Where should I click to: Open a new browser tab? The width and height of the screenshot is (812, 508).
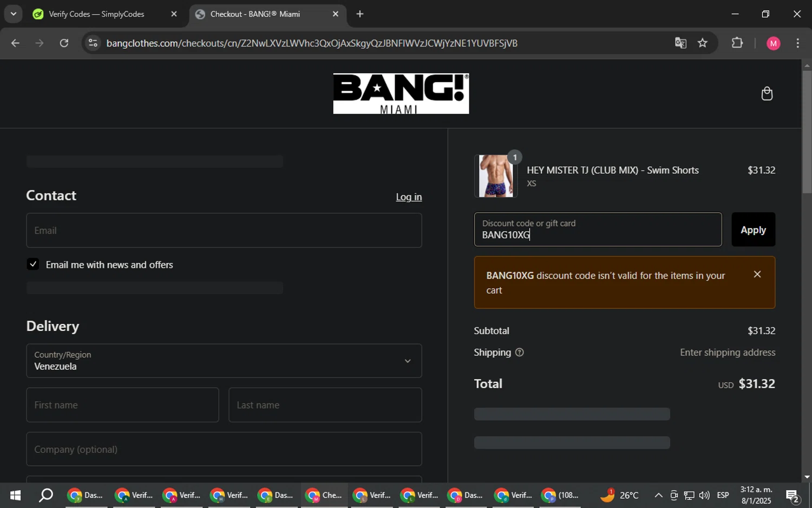click(360, 14)
